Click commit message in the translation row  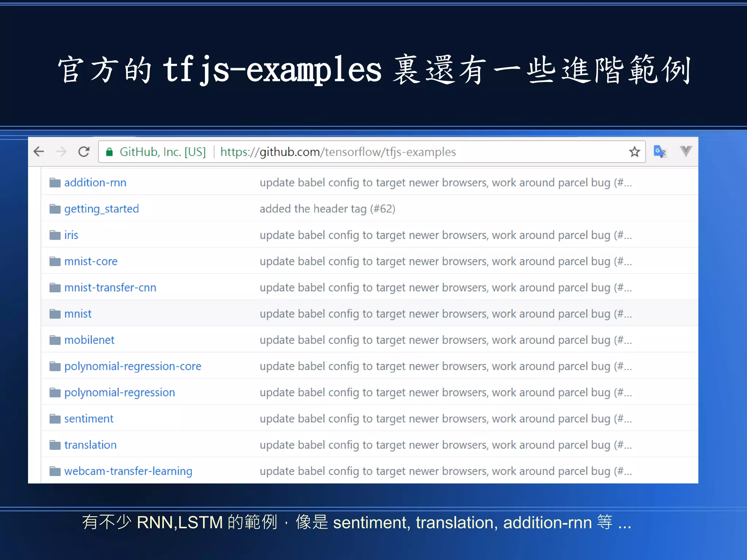446,445
